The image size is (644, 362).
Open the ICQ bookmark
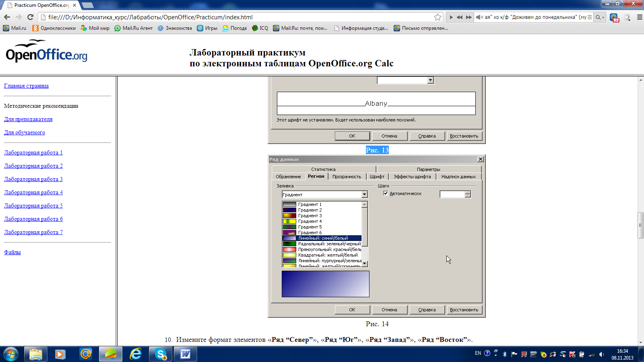click(x=260, y=28)
